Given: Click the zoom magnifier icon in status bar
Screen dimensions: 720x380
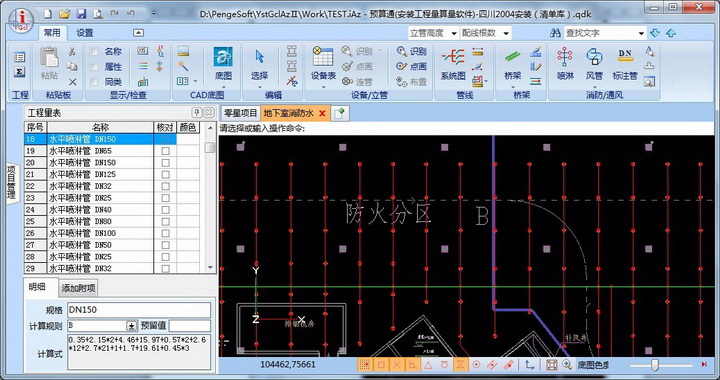Looking at the screenshot, I should tap(568, 365).
